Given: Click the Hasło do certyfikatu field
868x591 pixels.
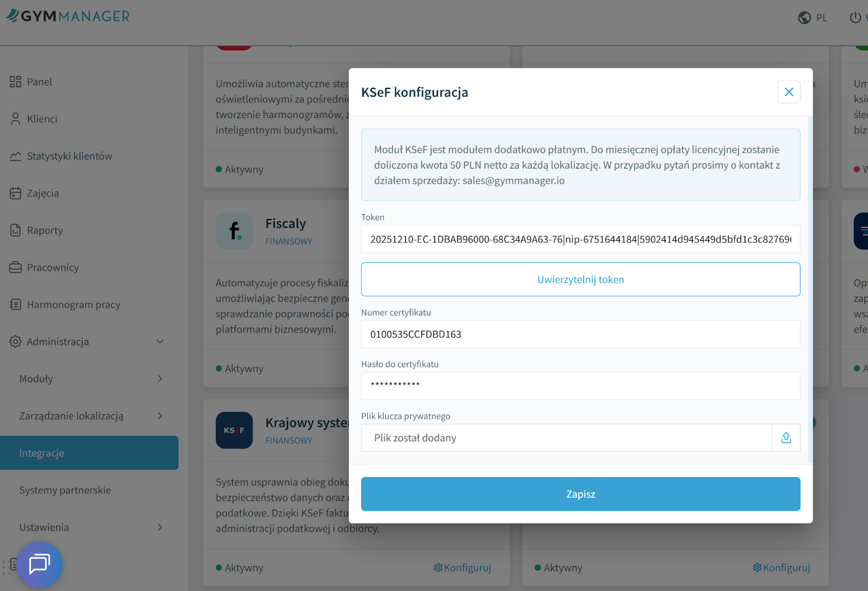Looking at the screenshot, I should click(x=580, y=386).
